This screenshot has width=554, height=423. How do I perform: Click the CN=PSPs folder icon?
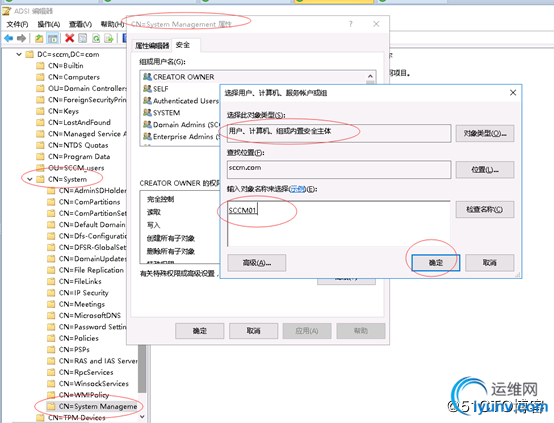coord(51,349)
